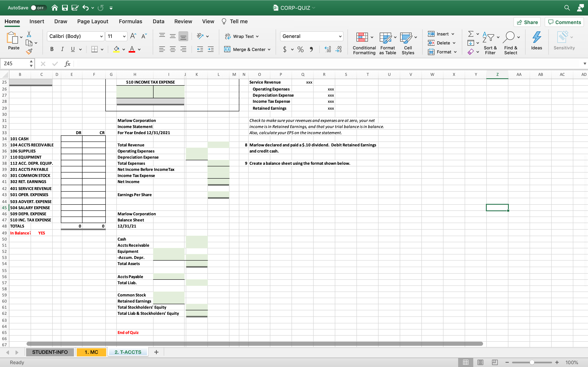Switch to the 1. MC sheet tab

coord(91,352)
